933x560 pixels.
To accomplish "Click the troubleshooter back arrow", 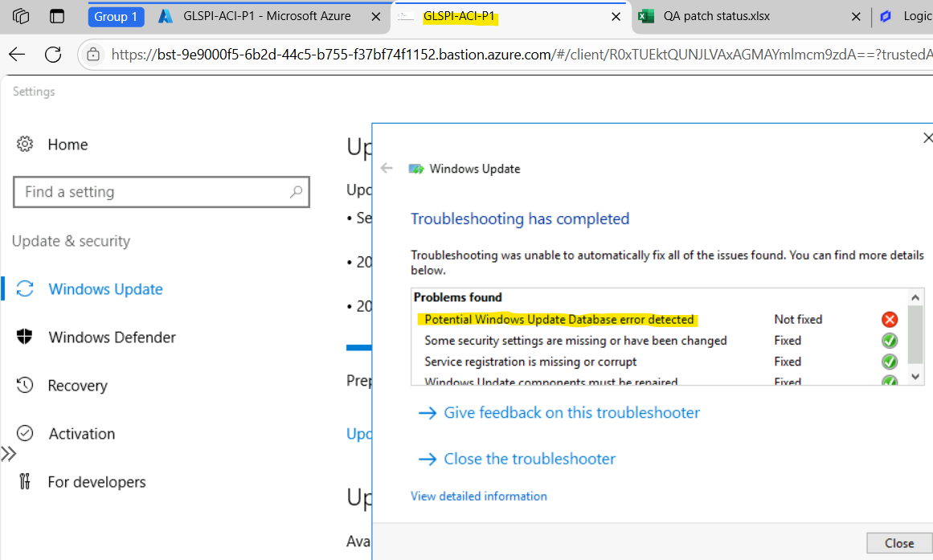I will (x=387, y=169).
